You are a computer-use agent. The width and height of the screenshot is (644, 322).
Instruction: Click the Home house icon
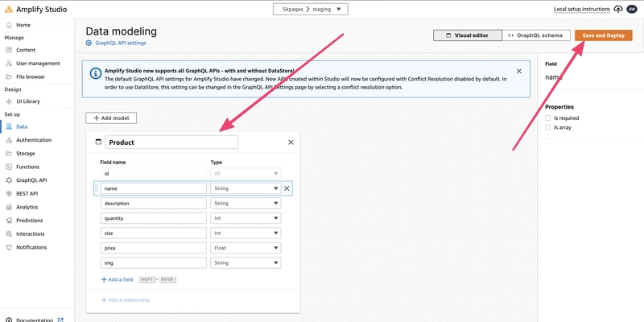9,25
